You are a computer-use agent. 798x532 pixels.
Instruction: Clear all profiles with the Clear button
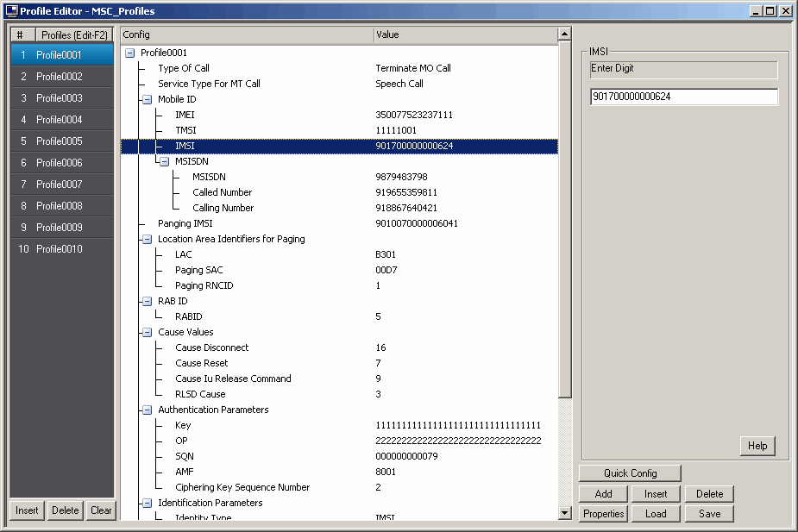click(x=101, y=510)
